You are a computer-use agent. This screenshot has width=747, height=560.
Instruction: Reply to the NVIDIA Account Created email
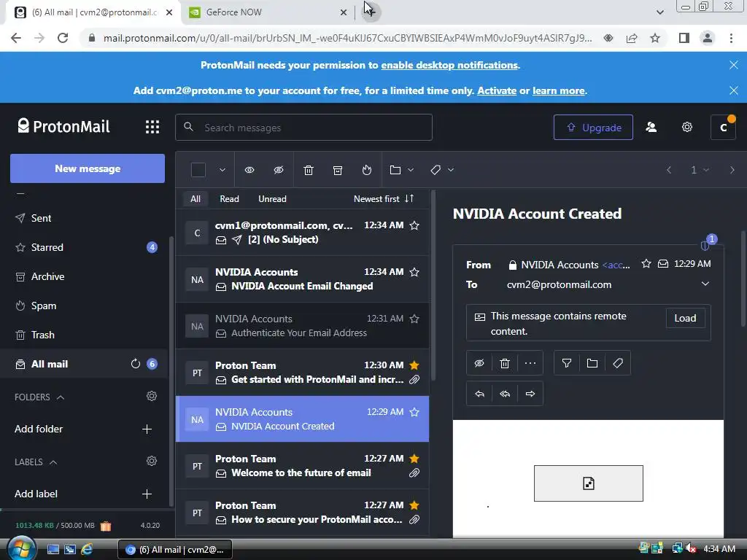[480, 394]
